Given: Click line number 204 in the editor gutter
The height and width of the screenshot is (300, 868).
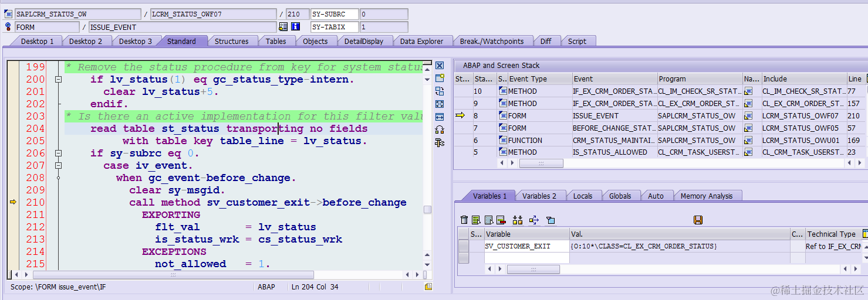Looking at the screenshot, I should coord(36,128).
